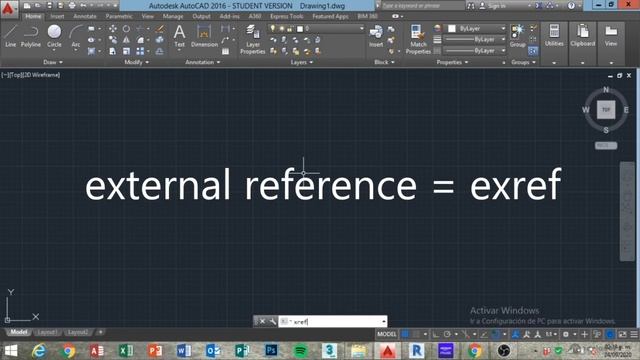Screen dimensions: 640x360
Task: Select the Line tool
Action: pyautogui.click(x=11, y=36)
